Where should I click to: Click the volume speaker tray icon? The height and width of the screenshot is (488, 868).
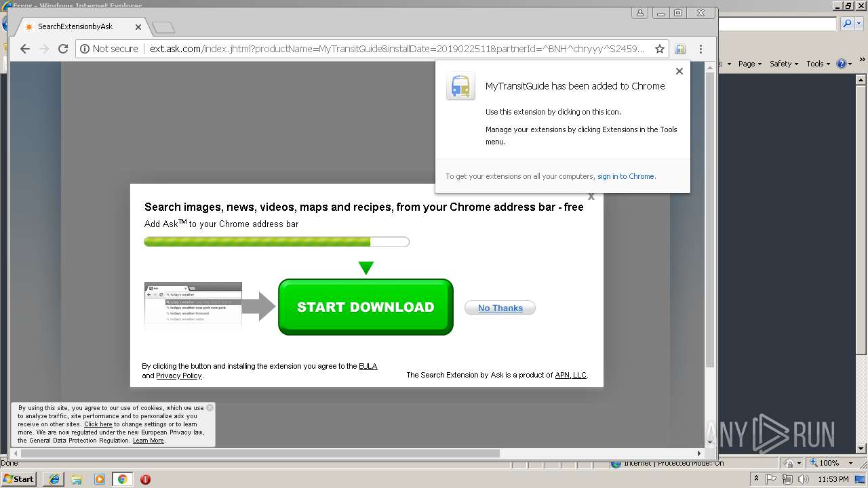[x=804, y=479]
